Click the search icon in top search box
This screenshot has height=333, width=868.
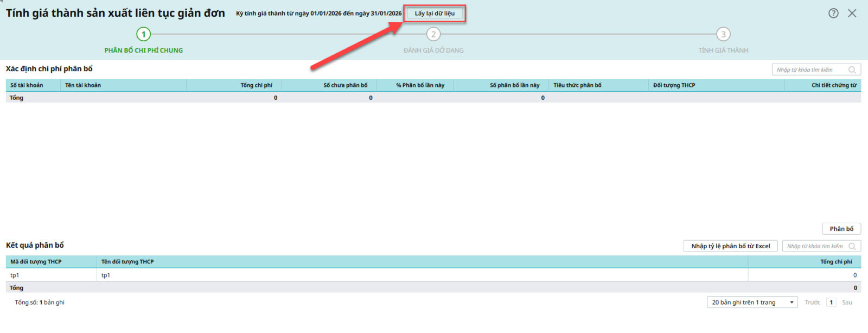click(x=852, y=70)
